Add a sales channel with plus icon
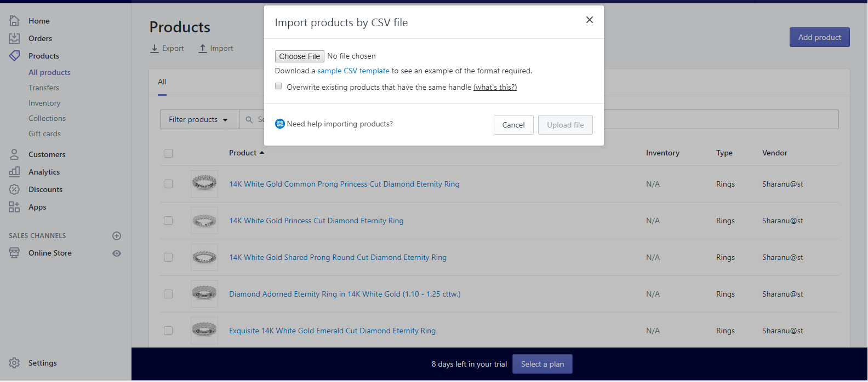 coord(117,236)
